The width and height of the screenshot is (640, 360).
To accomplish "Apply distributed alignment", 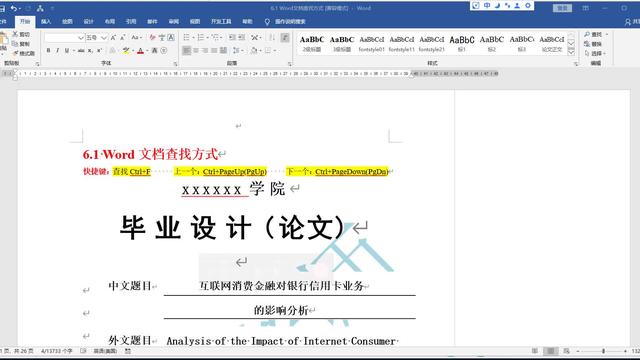I will pyautogui.click(x=223, y=51).
